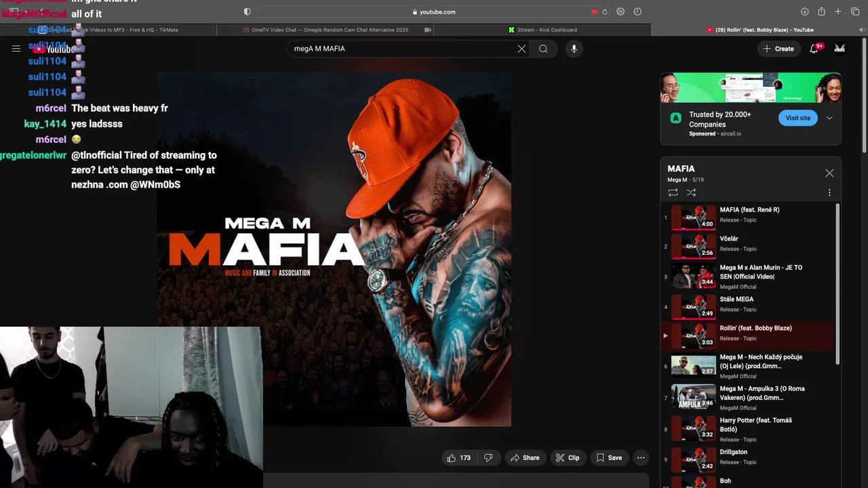868x488 pixels.
Task: Click chat message 'The beat was heavy fr'
Action: click(119, 108)
